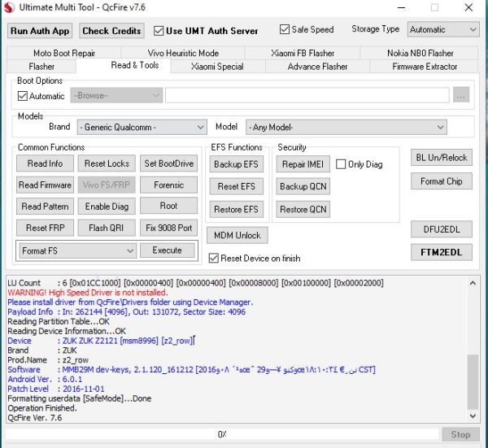Switch to Firmware Extractor tab
Image resolution: width=488 pixels, height=448 pixels.
(425, 67)
